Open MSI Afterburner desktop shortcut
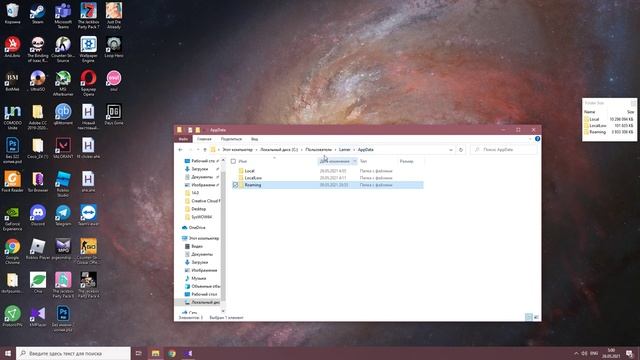This screenshot has height=360, width=640. pyautogui.click(x=63, y=83)
